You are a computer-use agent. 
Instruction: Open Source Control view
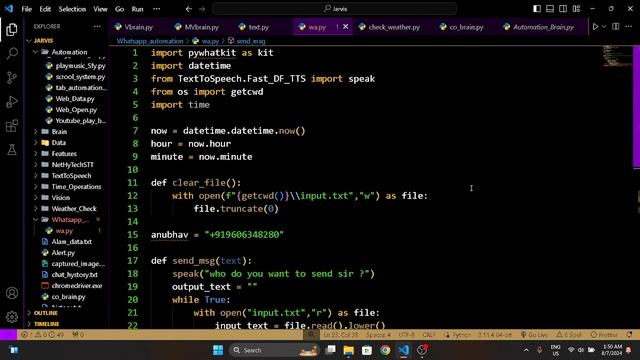pyautogui.click(x=12, y=78)
